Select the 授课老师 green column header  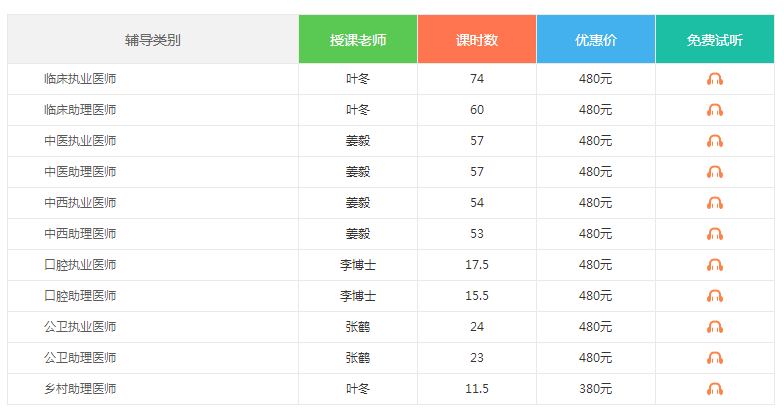(x=358, y=40)
